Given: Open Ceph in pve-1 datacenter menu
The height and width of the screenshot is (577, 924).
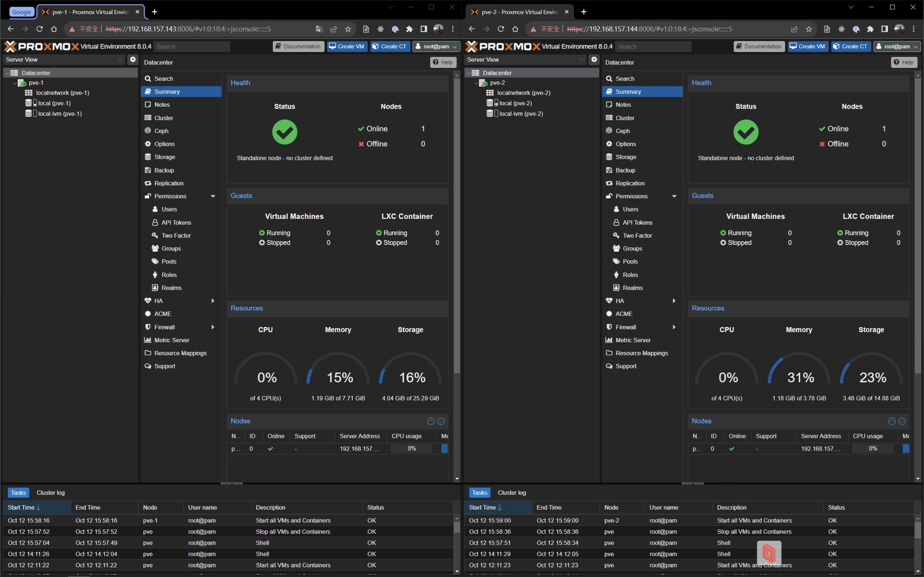Looking at the screenshot, I should [x=161, y=131].
